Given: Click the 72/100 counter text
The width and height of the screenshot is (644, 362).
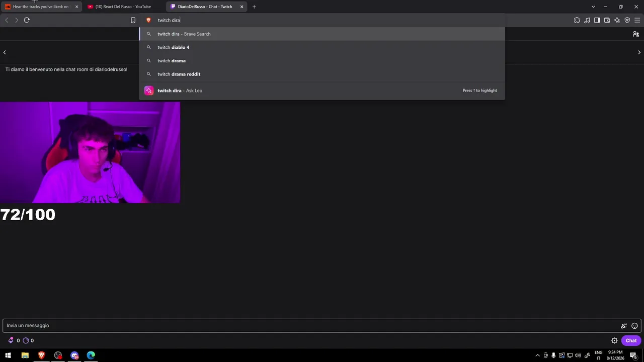Looking at the screenshot, I should (28, 215).
